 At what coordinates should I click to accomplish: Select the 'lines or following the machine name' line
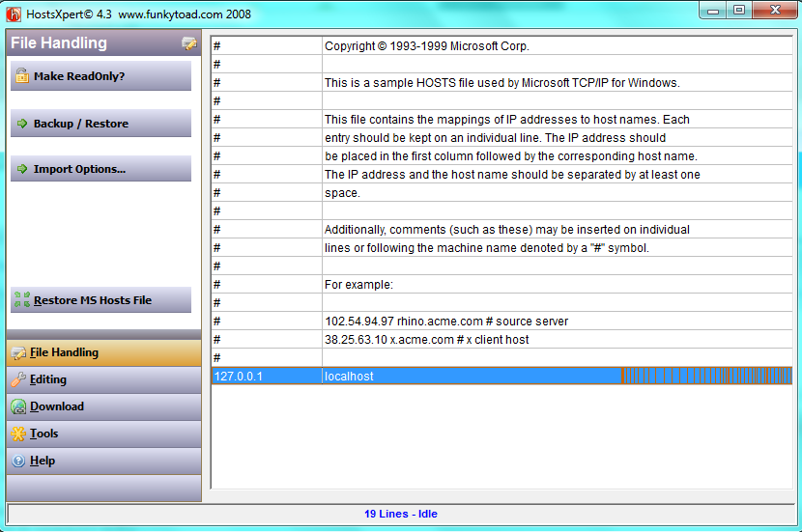pos(557,248)
